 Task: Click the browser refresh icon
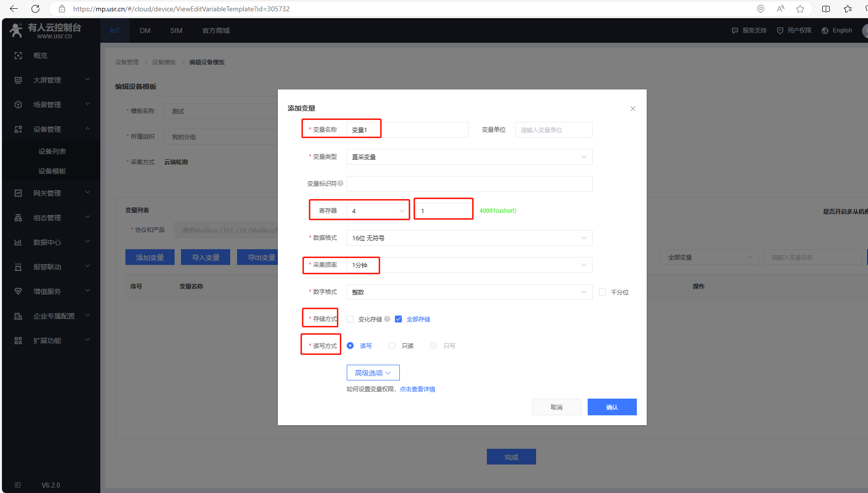35,9
